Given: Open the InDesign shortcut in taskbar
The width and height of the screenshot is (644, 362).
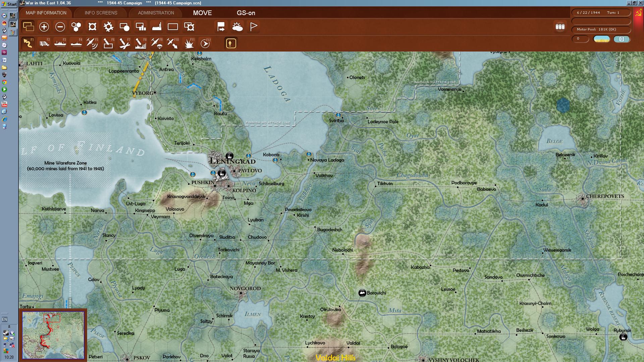Looking at the screenshot, I should (x=4, y=53).
